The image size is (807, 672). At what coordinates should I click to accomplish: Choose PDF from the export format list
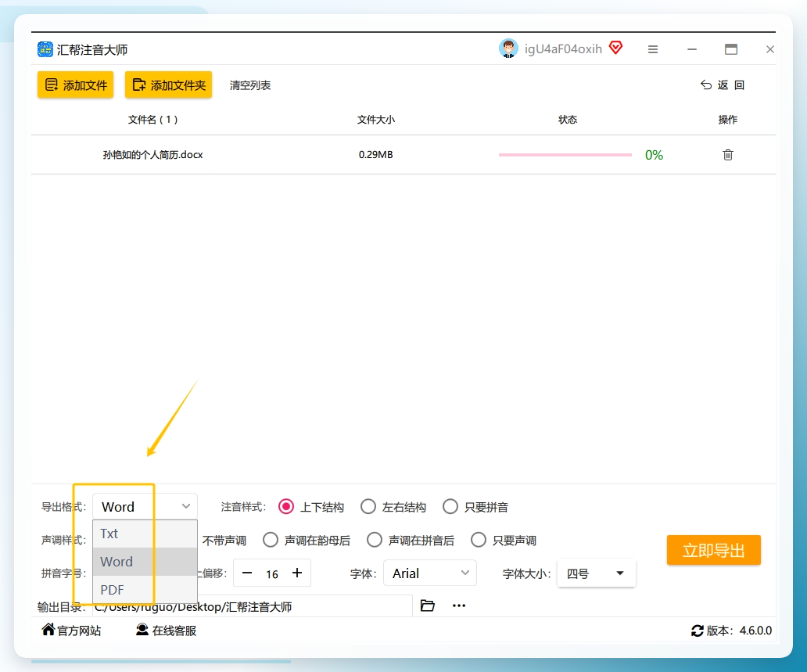145,590
